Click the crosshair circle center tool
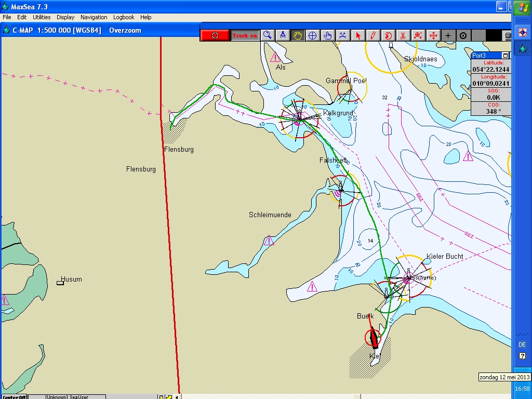Viewport: 532px width, 399px height. pos(312,36)
